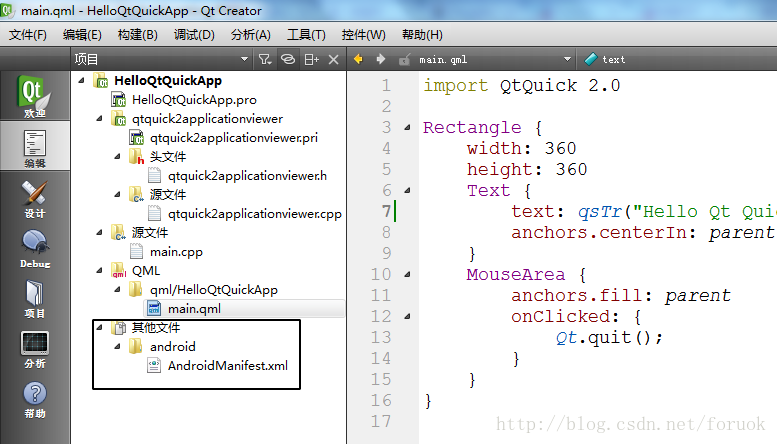Click 'width: 360' in the editor

(521, 148)
